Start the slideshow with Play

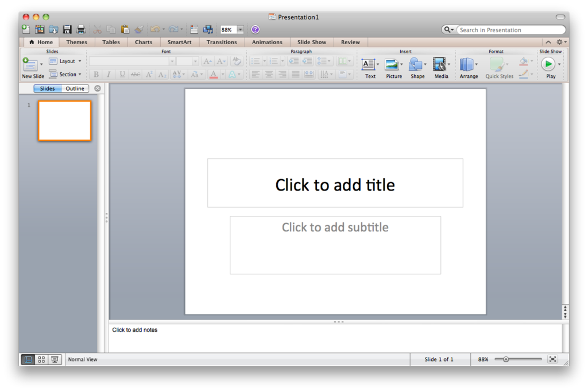coord(549,65)
